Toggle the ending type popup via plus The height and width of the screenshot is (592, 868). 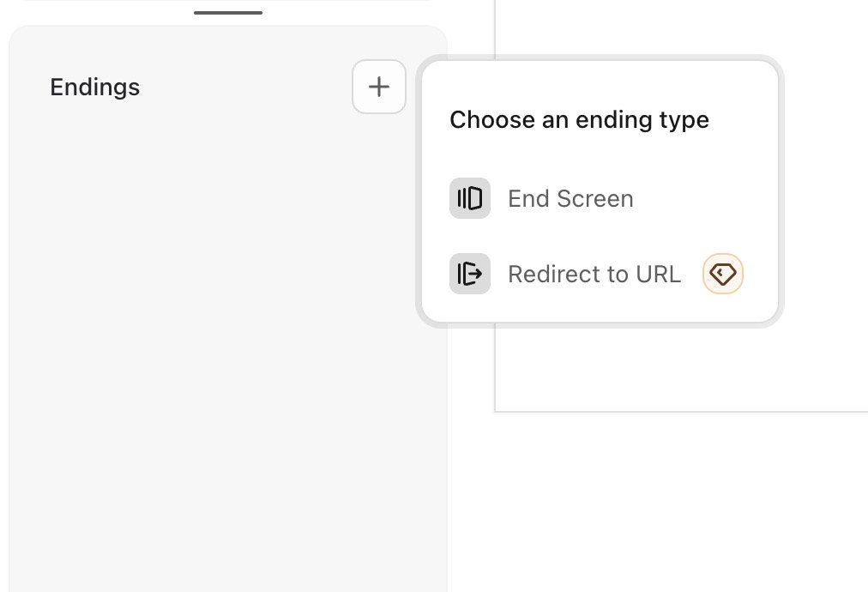coord(378,87)
